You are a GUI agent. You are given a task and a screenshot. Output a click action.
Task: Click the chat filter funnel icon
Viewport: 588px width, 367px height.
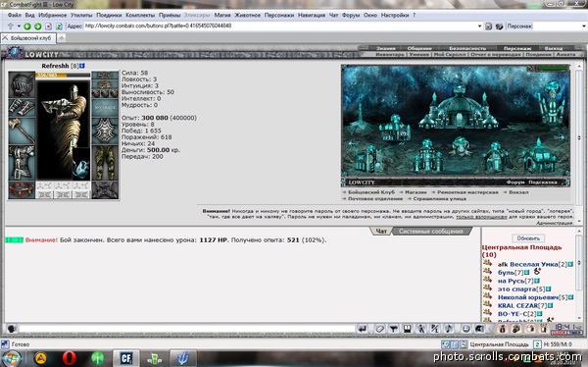point(393,329)
